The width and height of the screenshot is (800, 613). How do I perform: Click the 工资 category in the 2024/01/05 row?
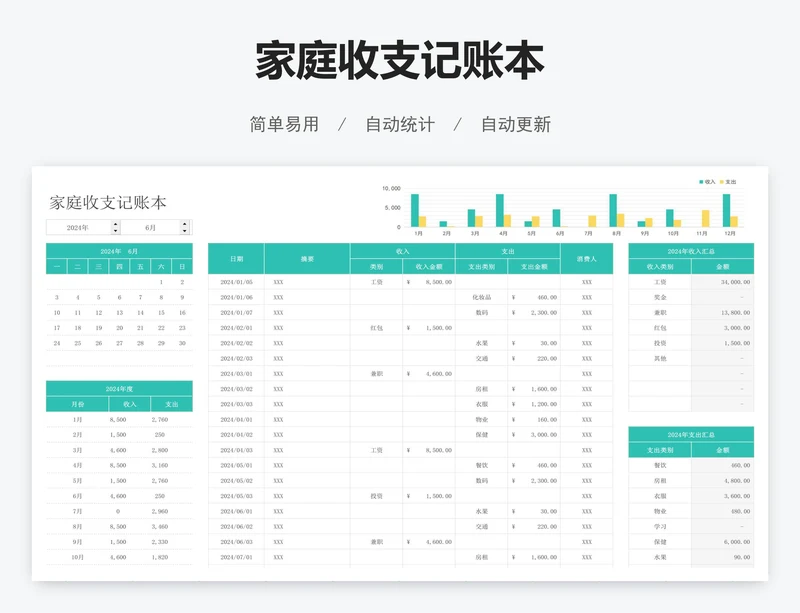coord(377,282)
